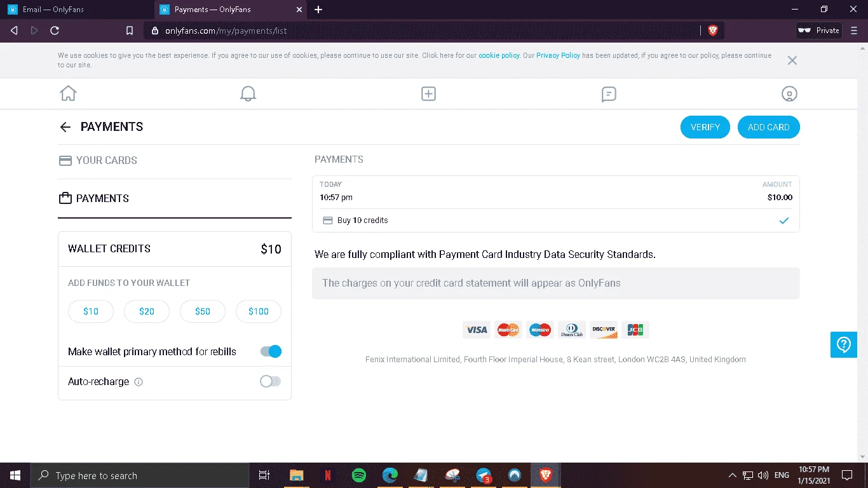The image size is (868, 488).
Task: Click the new post plus icon
Action: pyautogui.click(x=428, y=93)
